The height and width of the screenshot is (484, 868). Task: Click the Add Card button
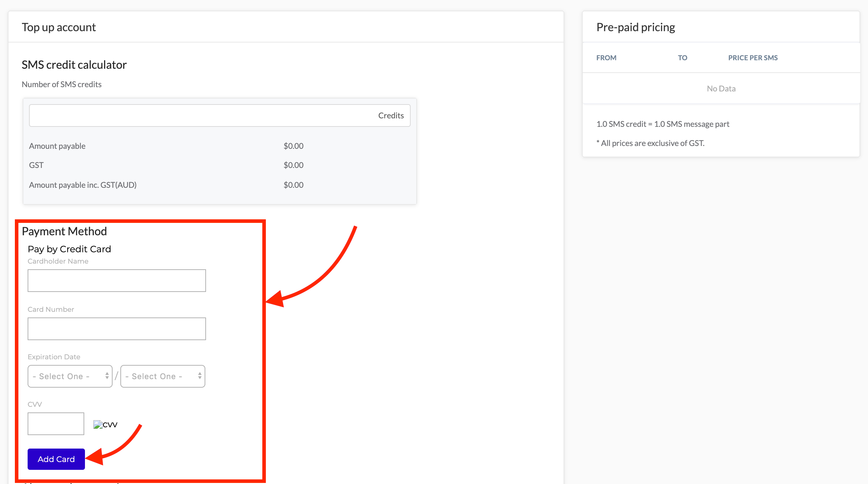(56, 459)
